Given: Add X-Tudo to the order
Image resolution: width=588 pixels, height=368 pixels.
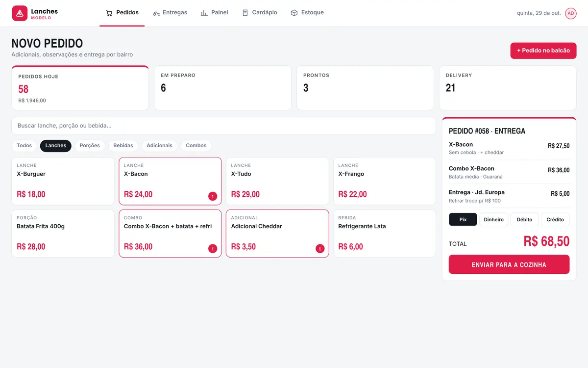Looking at the screenshot, I should point(277,181).
